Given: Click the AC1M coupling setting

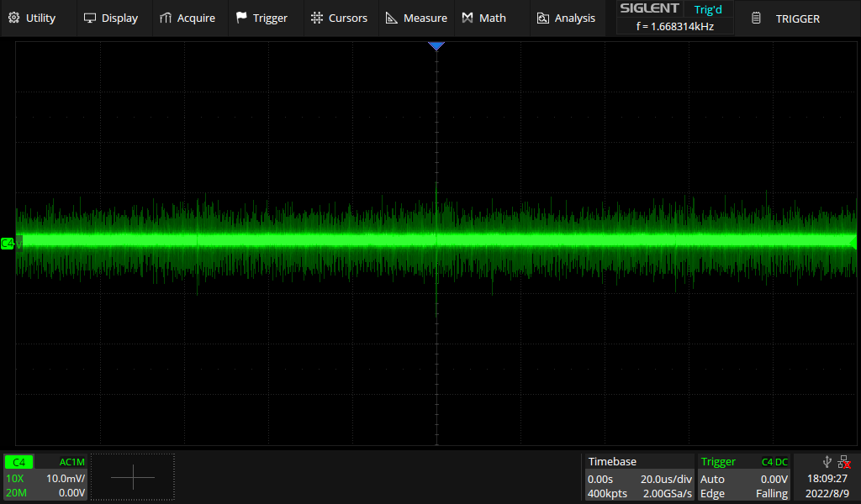Looking at the screenshot, I should pos(72,462).
